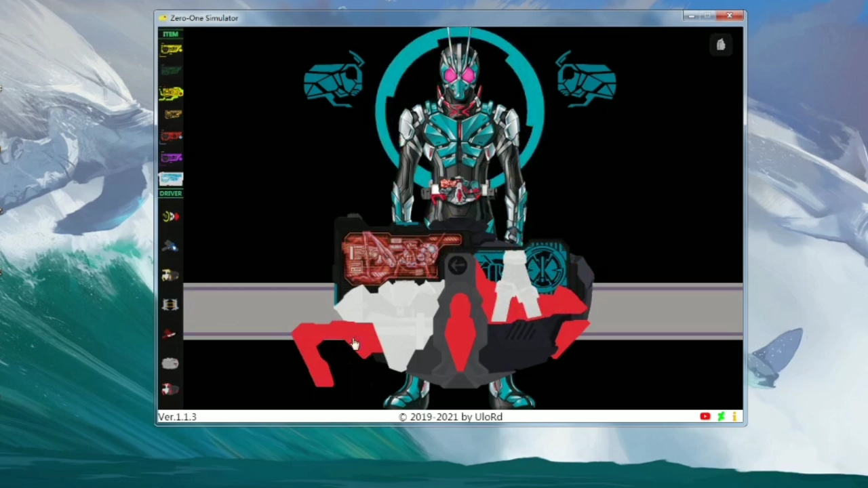The image size is (868, 488).
Task: Close the Zero-One Simulator window
Action: point(730,16)
